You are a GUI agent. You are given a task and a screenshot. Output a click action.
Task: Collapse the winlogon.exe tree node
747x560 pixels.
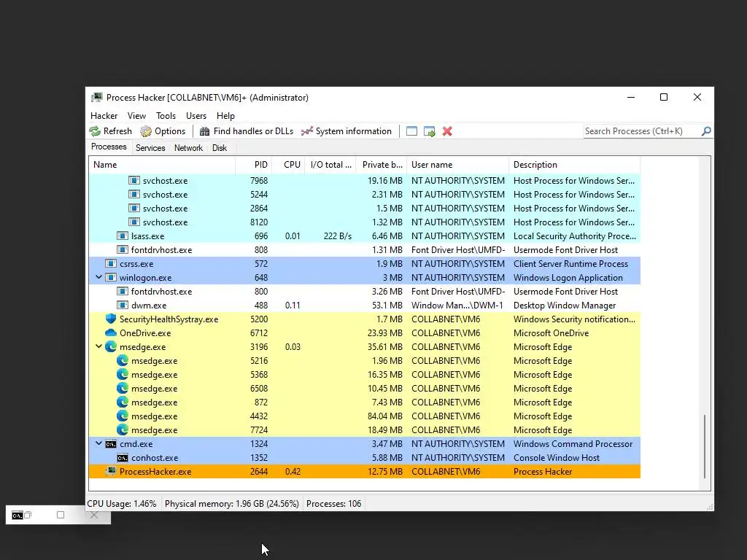click(x=98, y=277)
